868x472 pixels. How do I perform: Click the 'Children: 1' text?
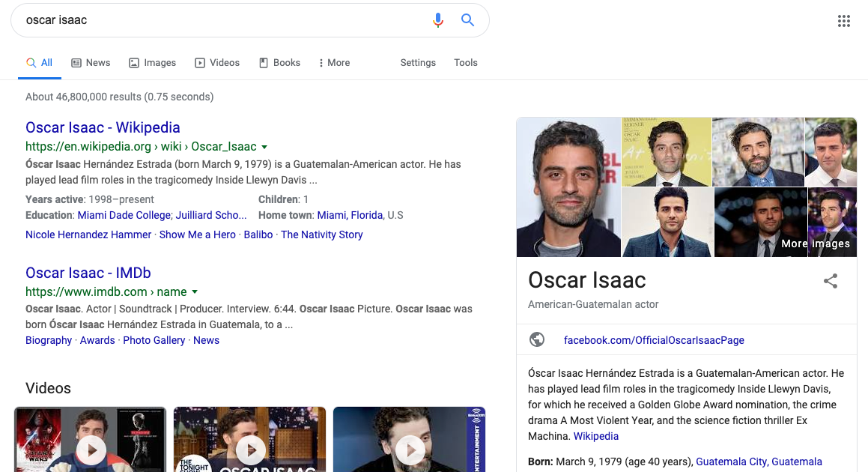tap(283, 199)
